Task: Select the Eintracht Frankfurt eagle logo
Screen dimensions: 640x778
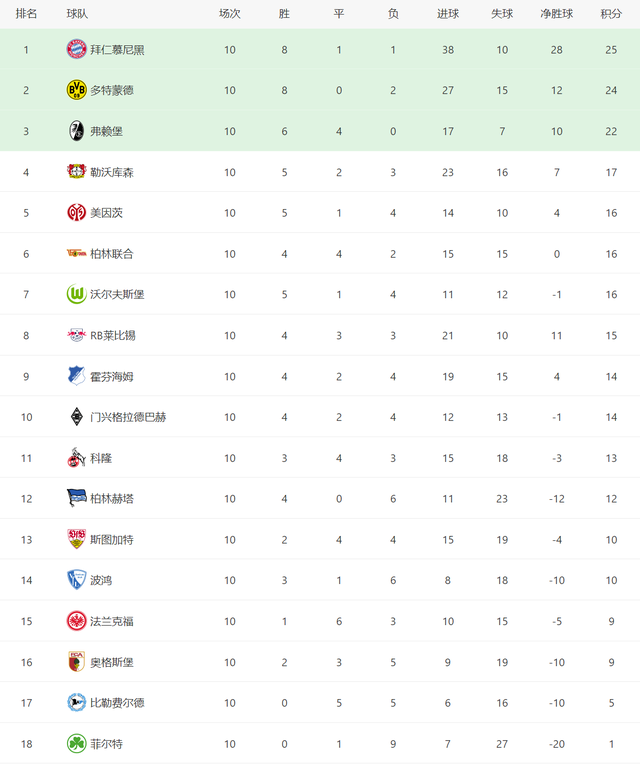Action: [x=76, y=621]
